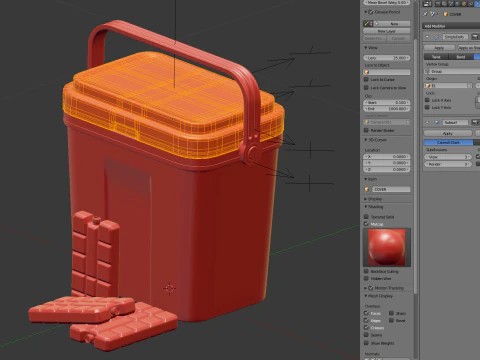This screenshot has height=360, width=480.
Task: Adjust the Clip Start value field
Action: [387, 102]
